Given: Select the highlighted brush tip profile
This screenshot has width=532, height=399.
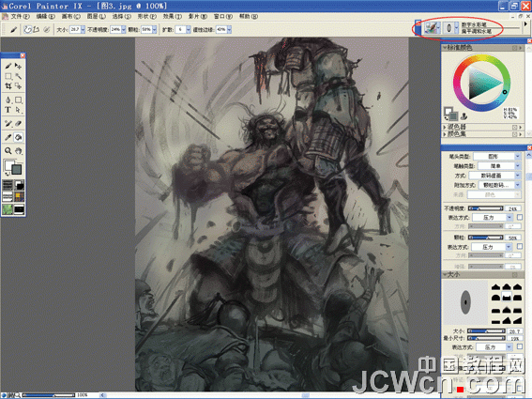Looking at the screenshot, I should (x=507, y=297).
